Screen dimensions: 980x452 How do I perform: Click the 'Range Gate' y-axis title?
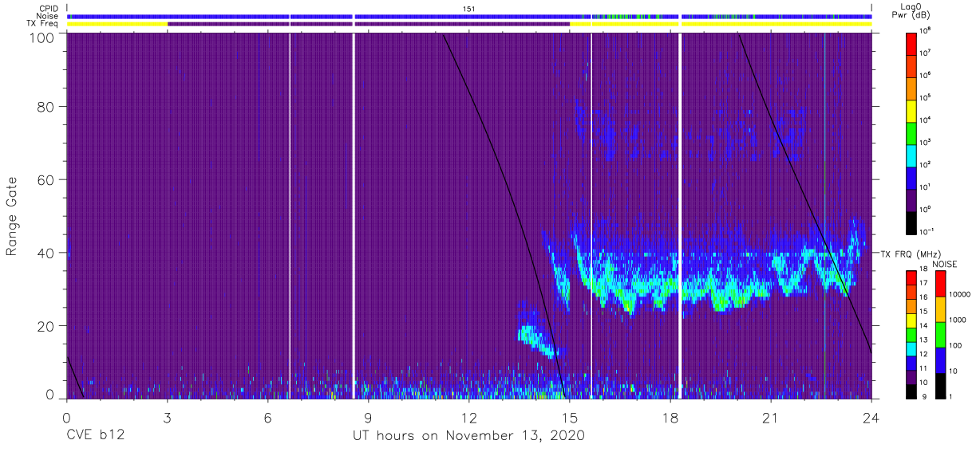[12, 218]
